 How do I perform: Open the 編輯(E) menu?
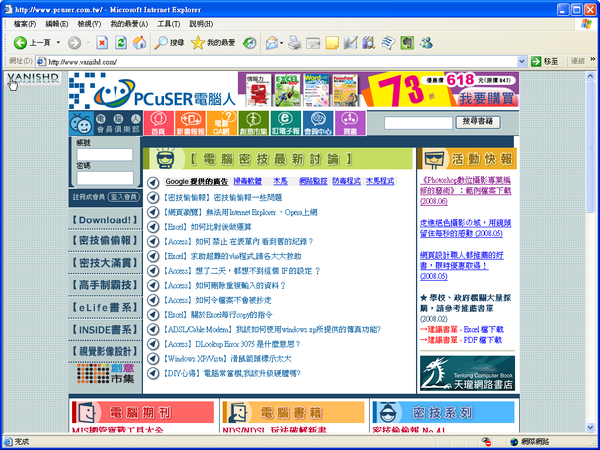click(57, 24)
